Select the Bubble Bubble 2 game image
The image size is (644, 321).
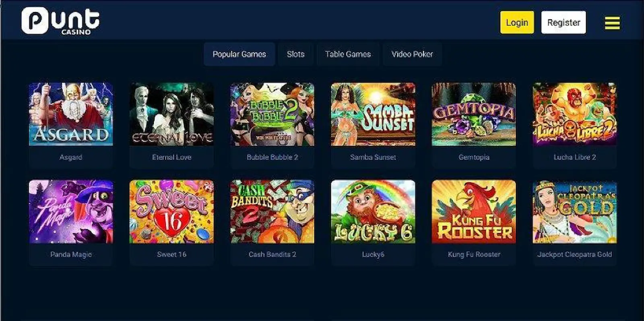click(x=272, y=114)
